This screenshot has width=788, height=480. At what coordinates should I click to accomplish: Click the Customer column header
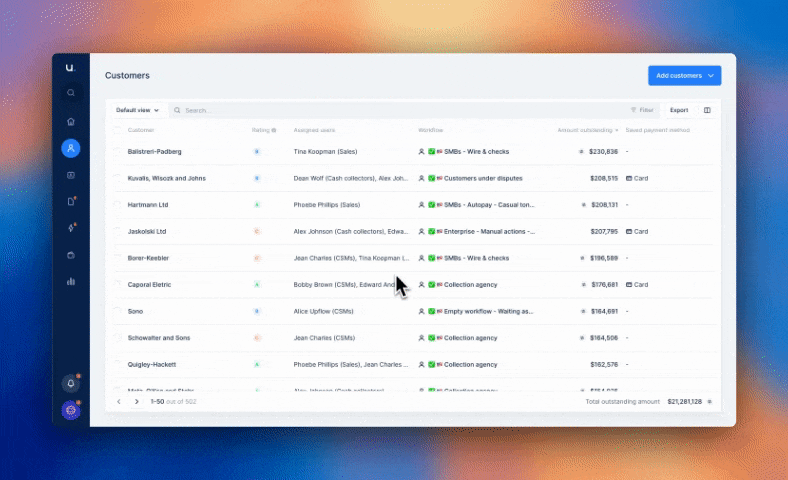point(141,130)
